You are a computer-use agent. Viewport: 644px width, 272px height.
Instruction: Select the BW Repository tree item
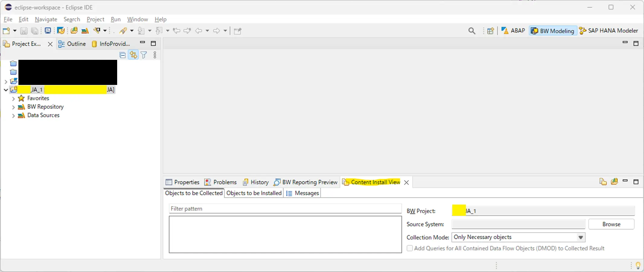point(45,107)
